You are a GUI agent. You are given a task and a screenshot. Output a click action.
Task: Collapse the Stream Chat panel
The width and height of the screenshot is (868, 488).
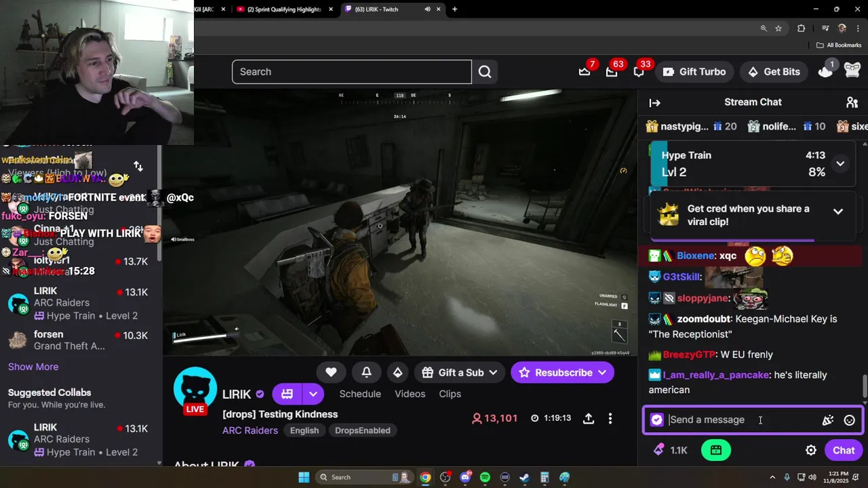click(x=654, y=103)
